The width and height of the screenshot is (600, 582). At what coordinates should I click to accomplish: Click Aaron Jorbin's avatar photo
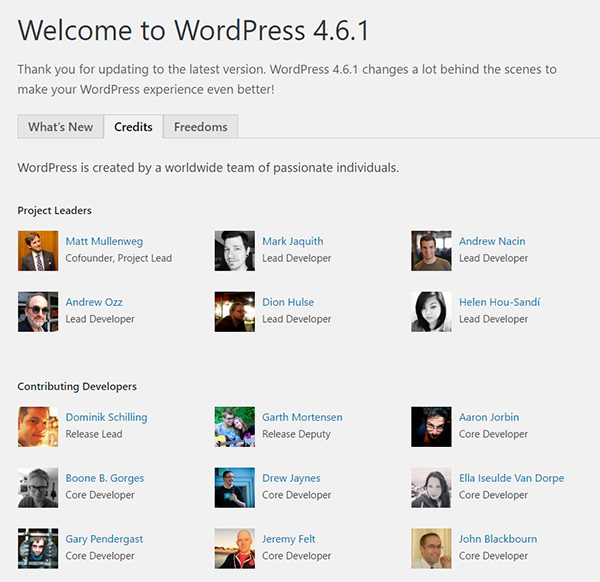[431, 427]
